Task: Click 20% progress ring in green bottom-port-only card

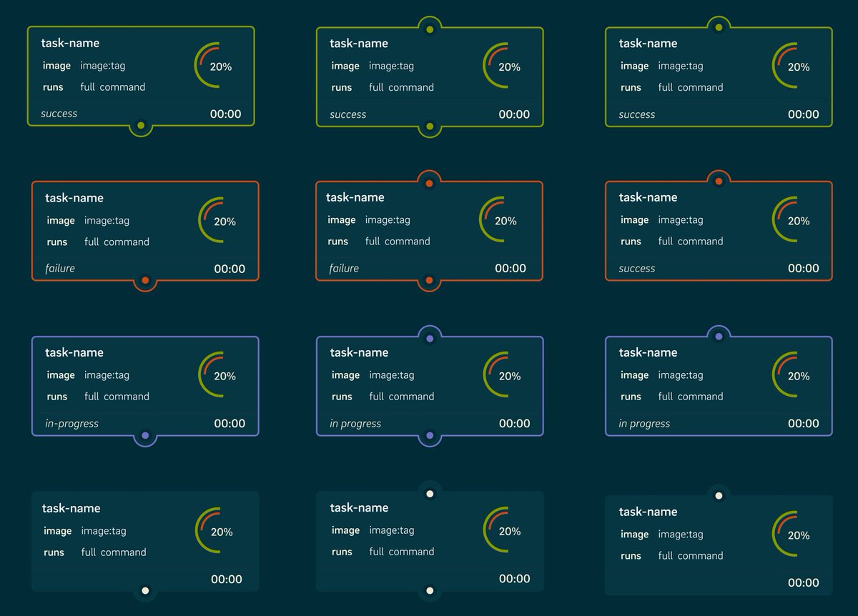Action: (214, 66)
